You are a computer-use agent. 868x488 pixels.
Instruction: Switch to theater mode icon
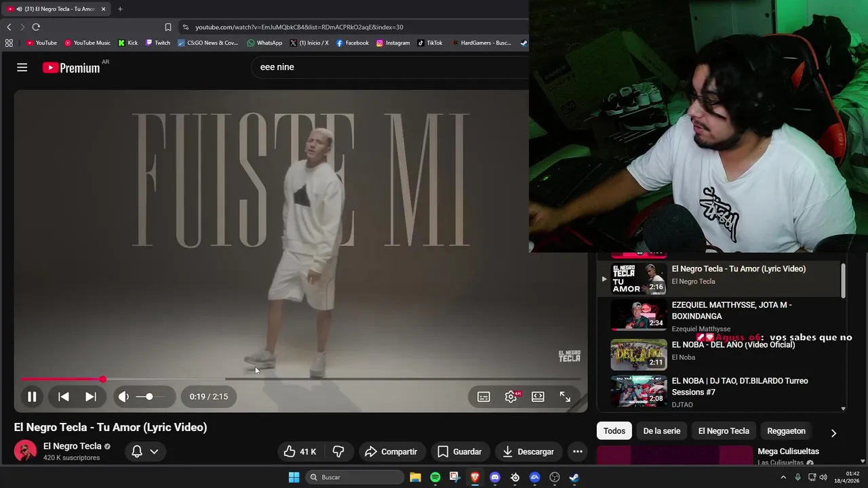[x=538, y=396]
